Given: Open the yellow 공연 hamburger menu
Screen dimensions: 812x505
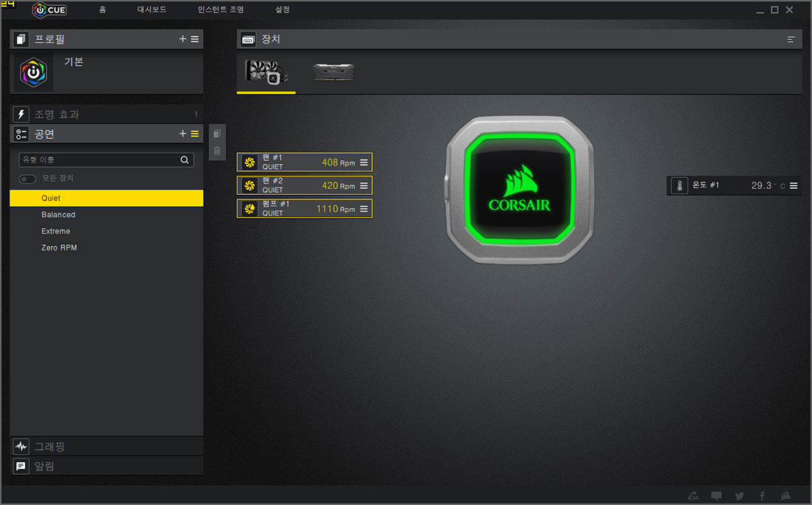Looking at the screenshot, I should (195, 134).
